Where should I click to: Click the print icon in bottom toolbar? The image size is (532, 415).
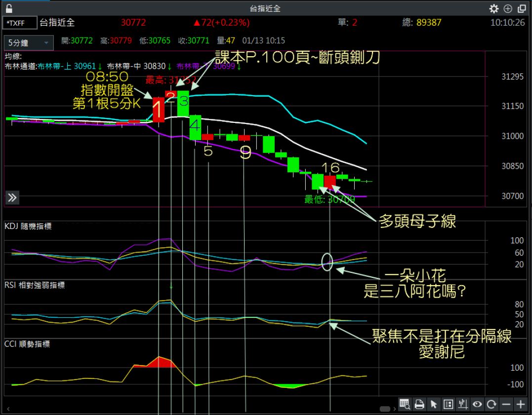419,405
